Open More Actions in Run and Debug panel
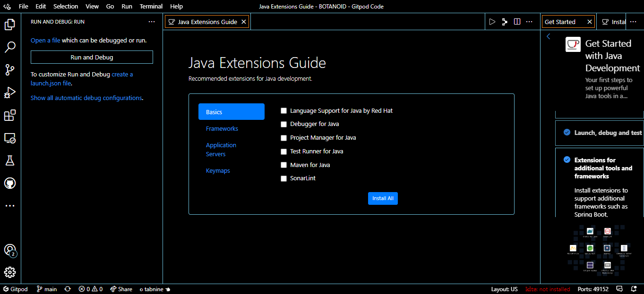The image size is (644, 294). (x=152, y=22)
